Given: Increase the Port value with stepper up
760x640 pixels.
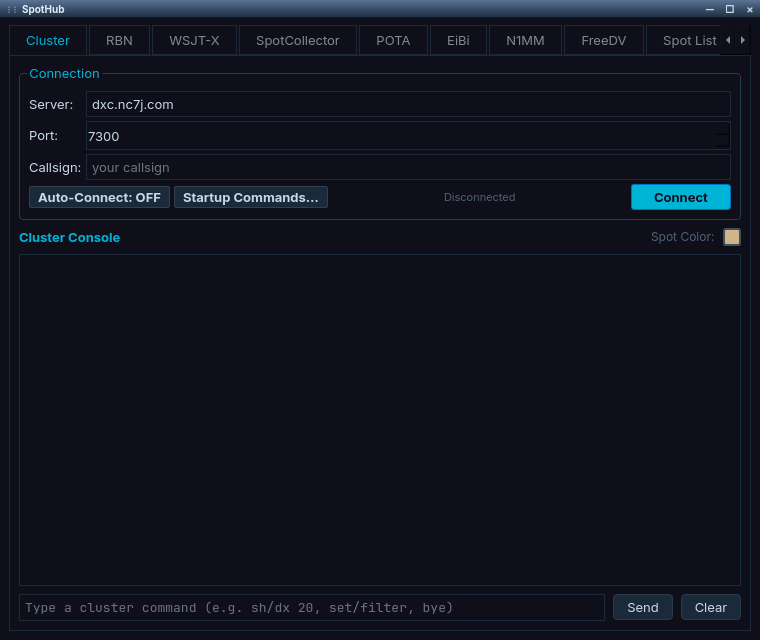Looking at the screenshot, I should coord(722,129).
